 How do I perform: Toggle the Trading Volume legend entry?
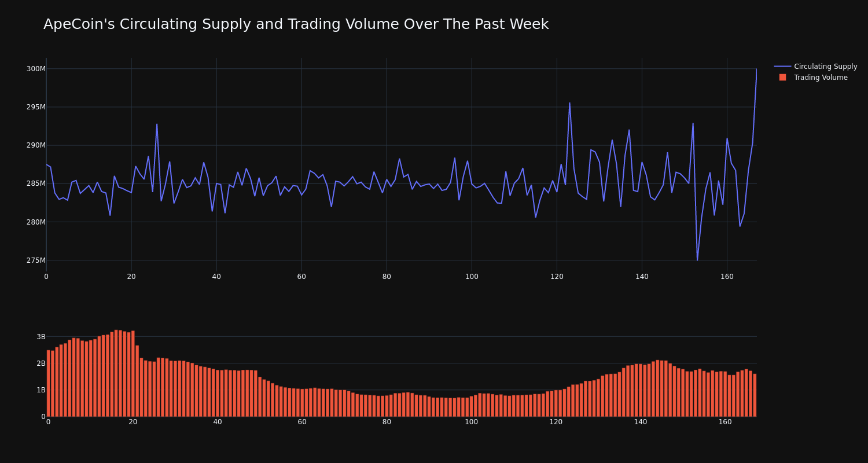point(815,78)
